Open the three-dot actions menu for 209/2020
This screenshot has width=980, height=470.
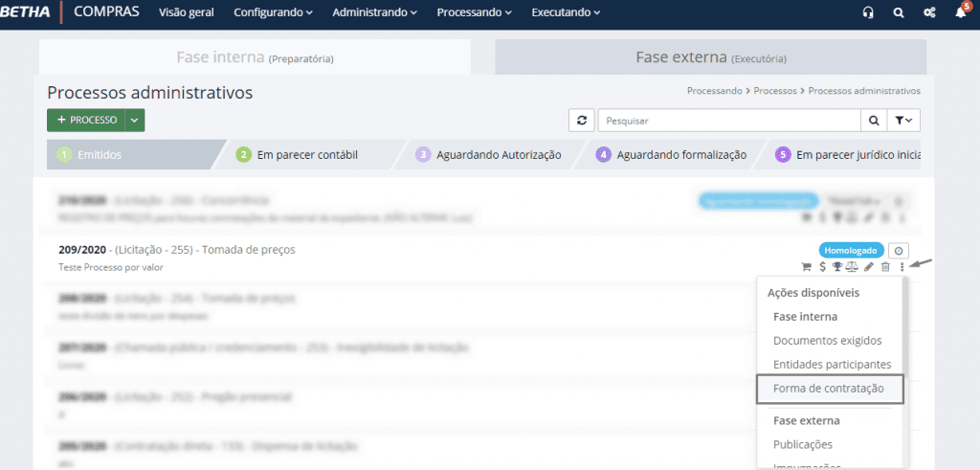point(902,267)
